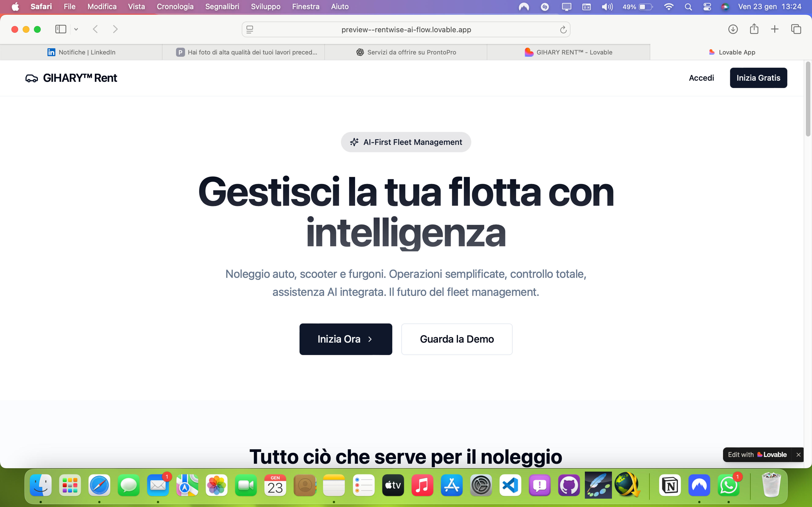The width and height of the screenshot is (812, 507).
Task: Open Safari downloads icon
Action: coord(733,29)
